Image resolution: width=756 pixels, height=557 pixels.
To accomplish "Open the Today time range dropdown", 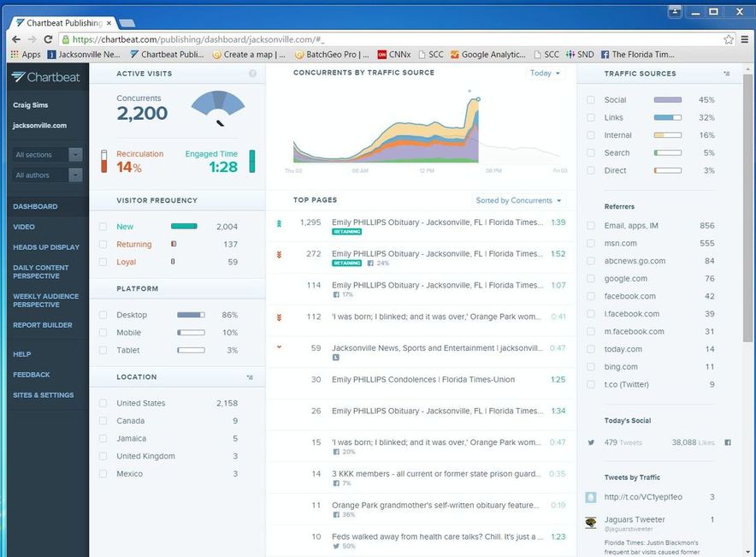I will point(545,73).
